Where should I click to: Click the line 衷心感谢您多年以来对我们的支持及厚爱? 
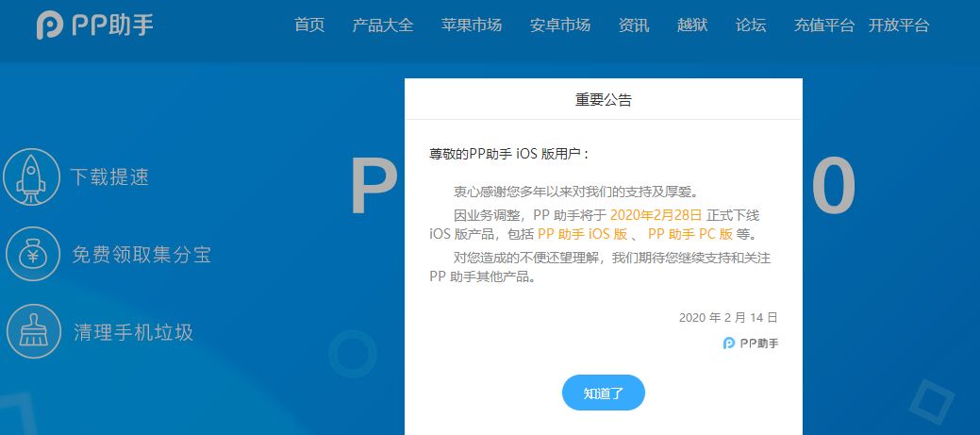coord(575,192)
